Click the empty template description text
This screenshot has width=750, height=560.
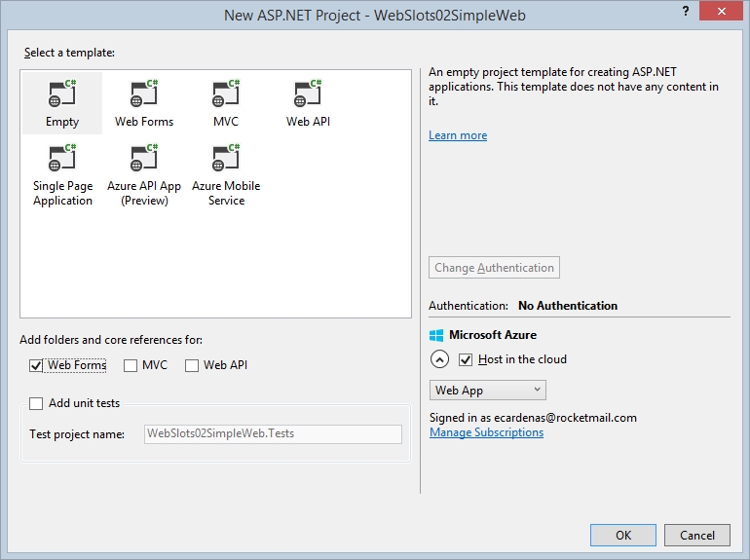click(x=574, y=87)
